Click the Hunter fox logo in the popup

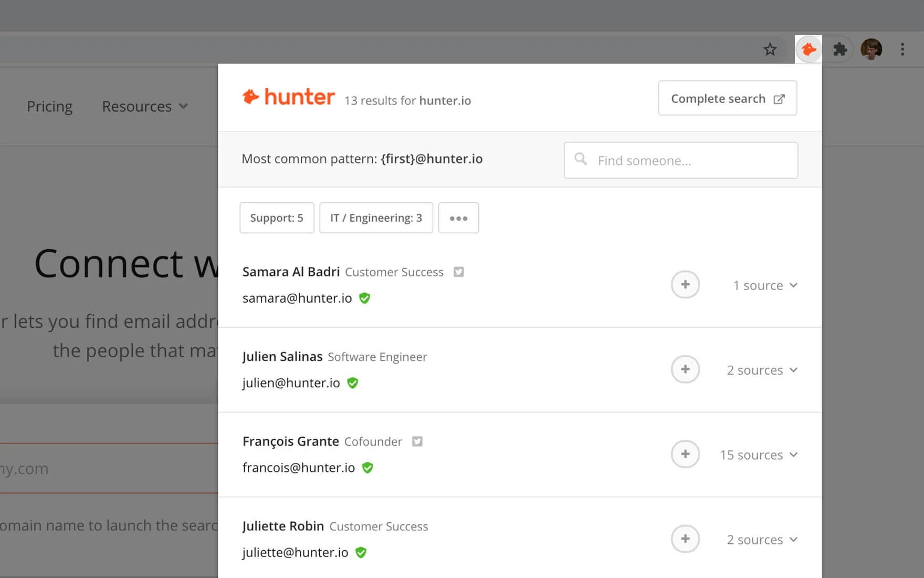coord(251,97)
